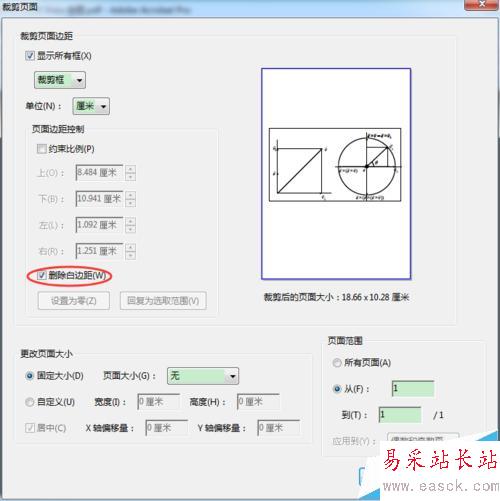Toggle the 显示所有框(X) checkbox
This screenshot has height=501, width=500.
30,55
